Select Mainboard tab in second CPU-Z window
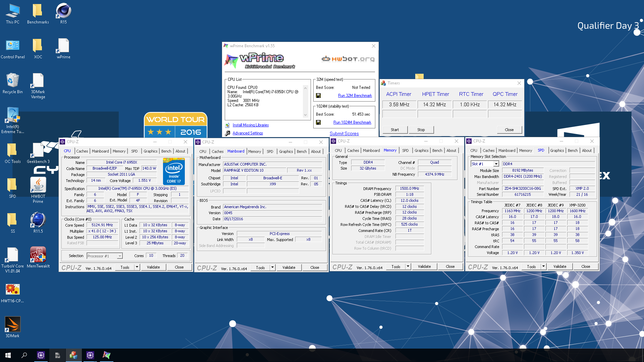This screenshot has height=362, width=644. (x=236, y=151)
